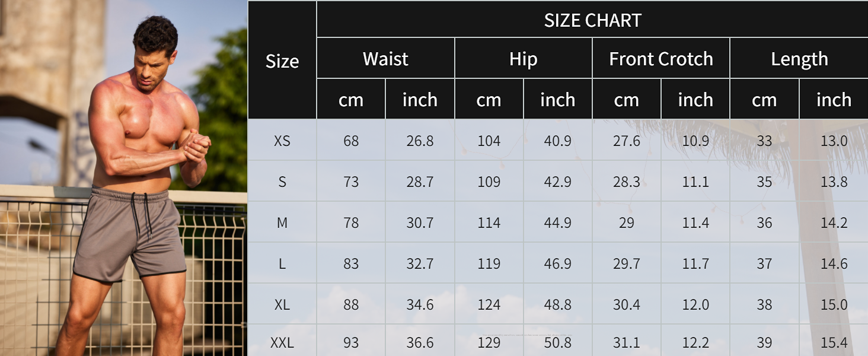Select the XL size row label
This screenshot has height=356, width=868.
click(x=282, y=304)
